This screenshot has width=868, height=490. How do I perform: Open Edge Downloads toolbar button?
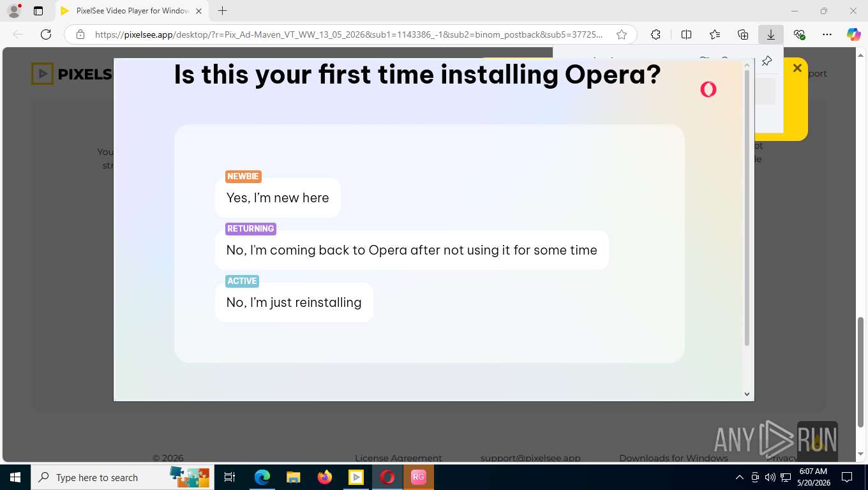(x=771, y=34)
